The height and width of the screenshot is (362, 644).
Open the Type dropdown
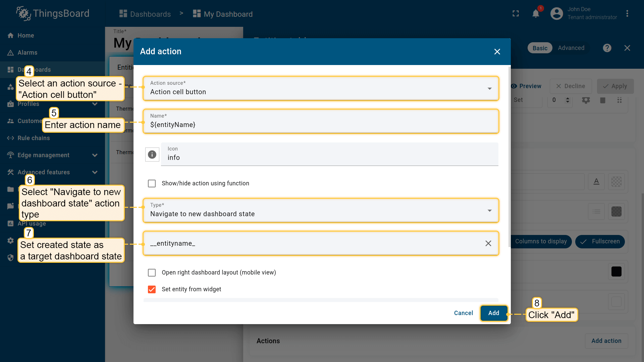pyautogui.click(x=321, y=210)
